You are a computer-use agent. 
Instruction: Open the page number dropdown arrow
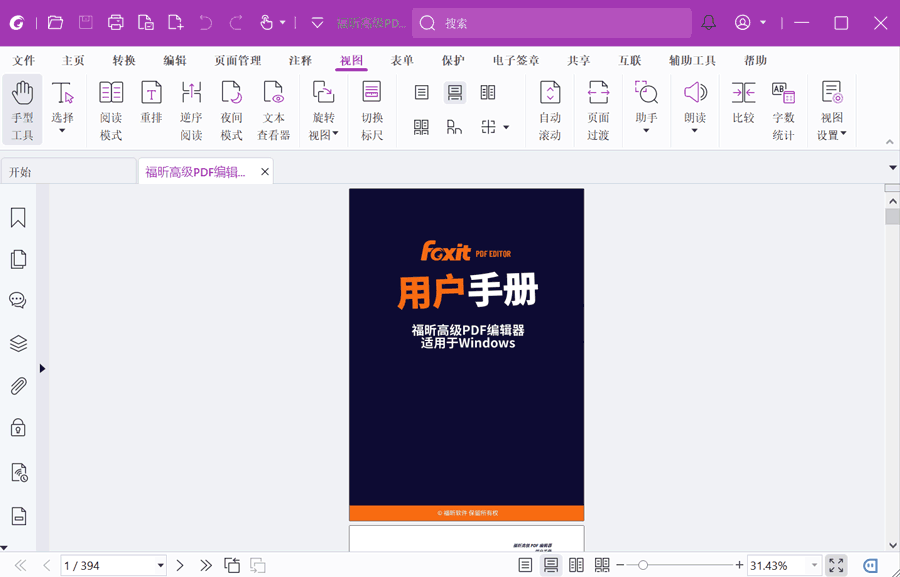click(x=161, y=566)
